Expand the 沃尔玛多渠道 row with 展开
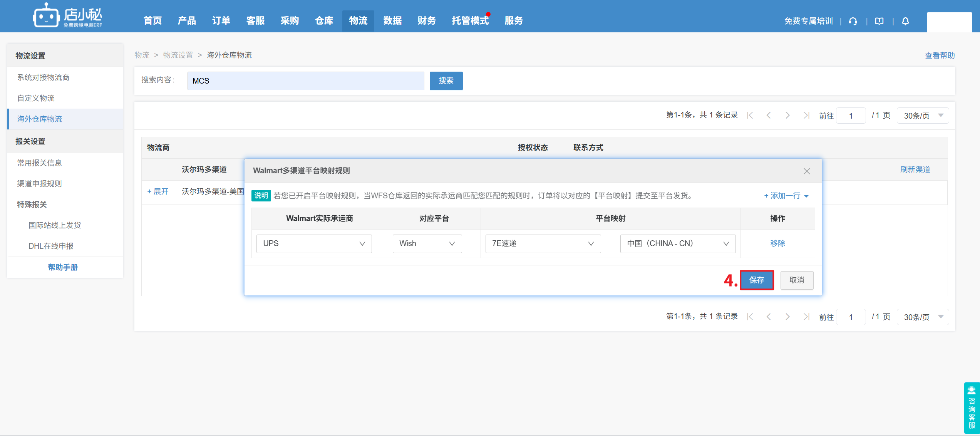Viewport: 980px width, 436px height. [158, 191]
